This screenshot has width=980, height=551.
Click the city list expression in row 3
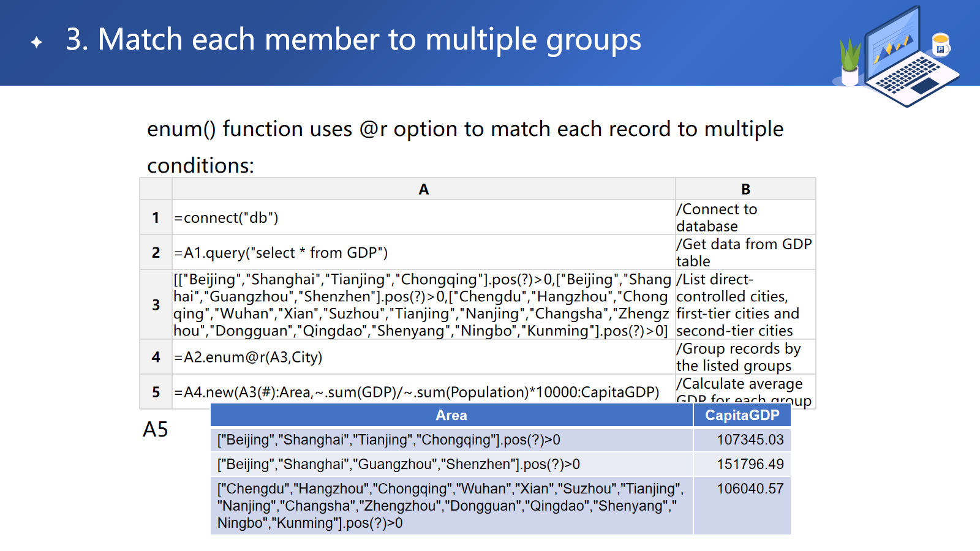coord(423,305)
